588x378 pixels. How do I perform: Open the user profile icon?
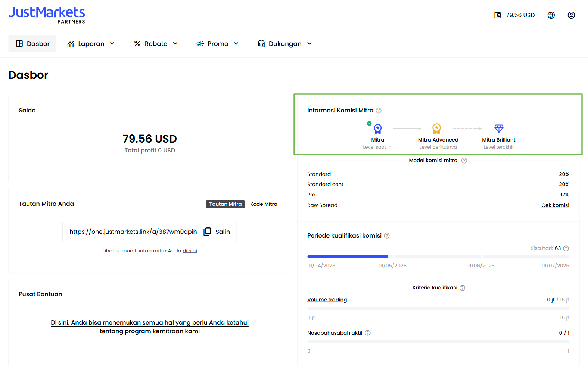[x=571, y=15]
